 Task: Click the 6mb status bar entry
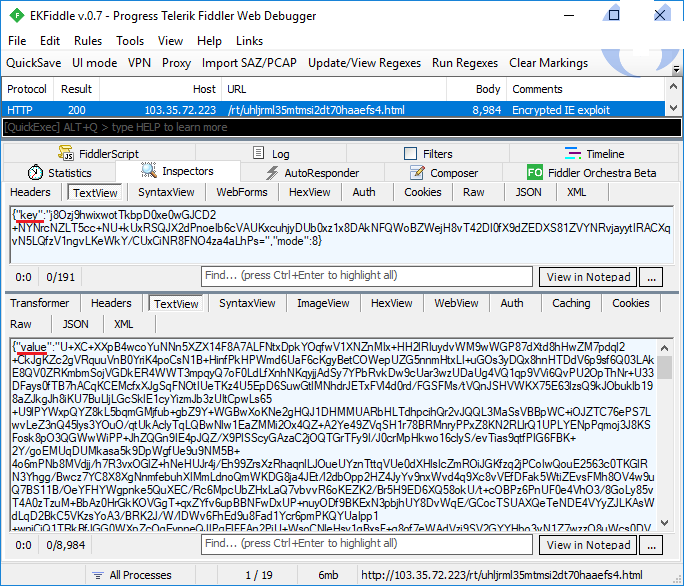click(328, 575)
